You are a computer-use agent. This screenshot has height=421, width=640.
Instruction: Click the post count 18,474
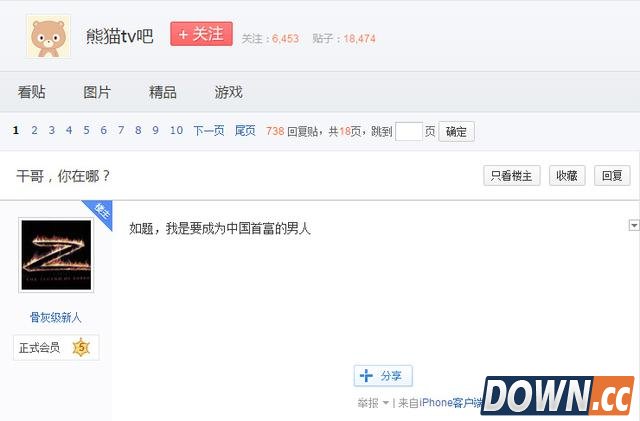coord(360,39)
